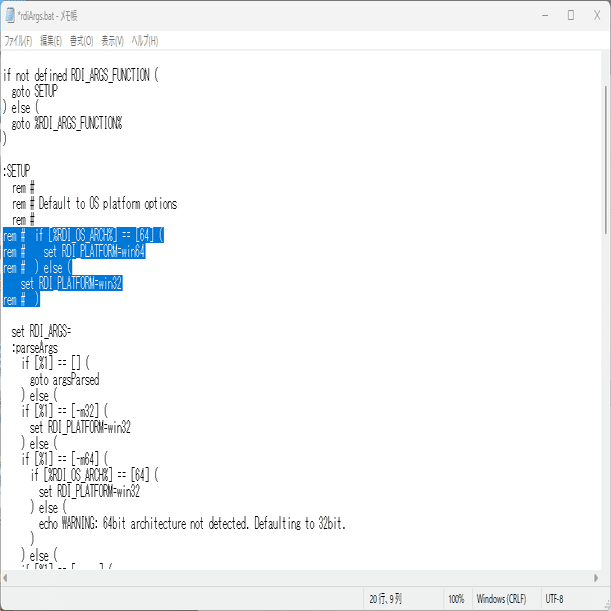Image resolution: width=611 pixels, height=611 pixels.
Task: Open the 表示(V) menu
Action: point(112,41)
